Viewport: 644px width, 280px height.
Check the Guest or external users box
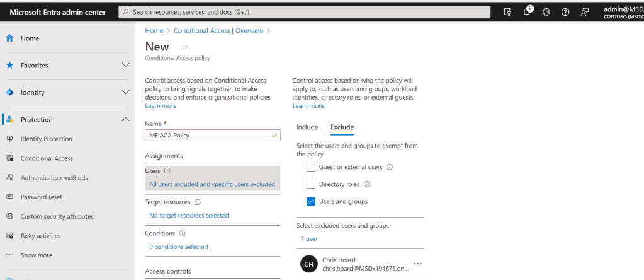pos(311,167)
